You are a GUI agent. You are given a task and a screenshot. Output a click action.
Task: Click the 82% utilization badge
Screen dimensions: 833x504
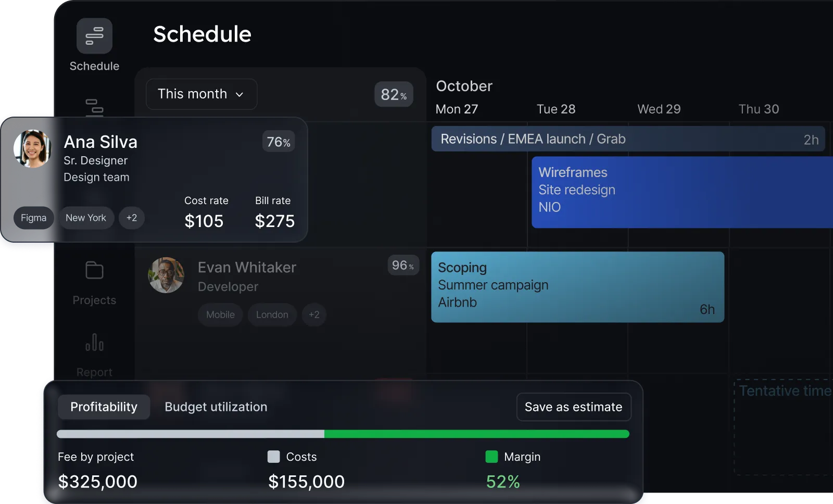pyautogui.click(x=394, y=95)
